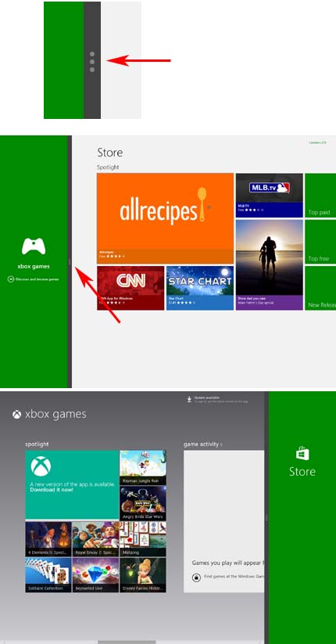
Task: Select the Angry Birds Star Wars game tile
Action: (143, 503)
